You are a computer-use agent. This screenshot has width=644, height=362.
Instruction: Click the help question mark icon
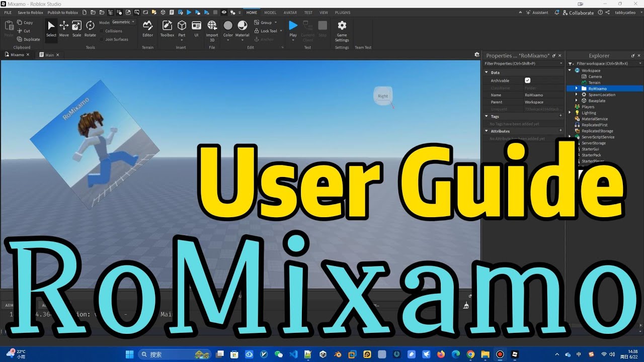tap(600, 13)
